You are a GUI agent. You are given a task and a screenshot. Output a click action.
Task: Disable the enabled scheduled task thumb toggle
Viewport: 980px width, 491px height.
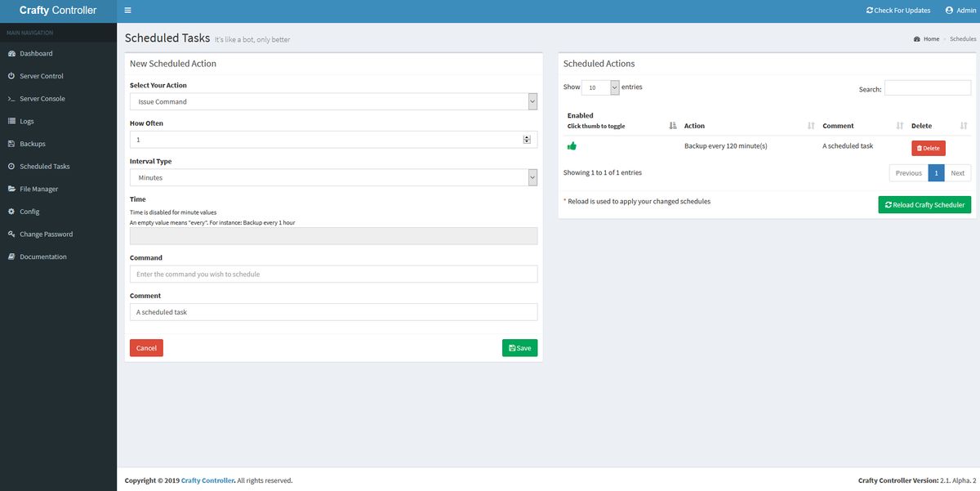(572, 145)
